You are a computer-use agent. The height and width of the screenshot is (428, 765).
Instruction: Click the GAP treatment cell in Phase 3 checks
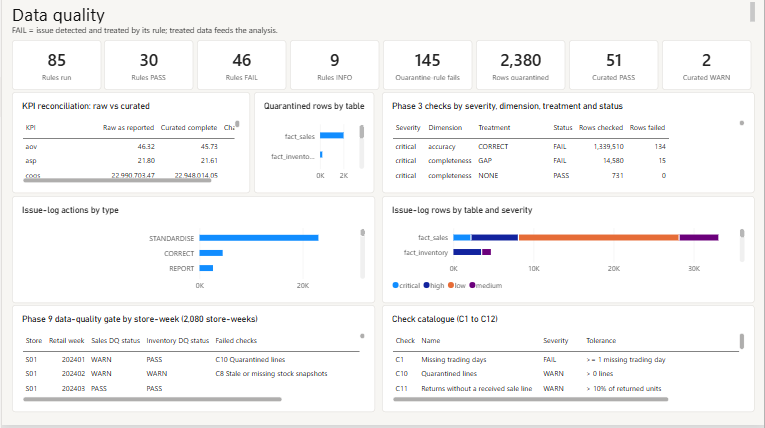[485, 161]
